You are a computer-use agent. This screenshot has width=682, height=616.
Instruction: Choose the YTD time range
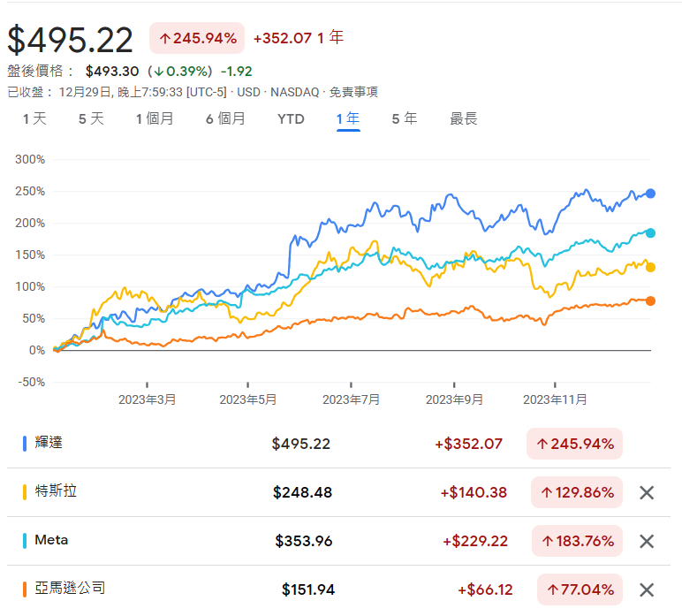(291, 118)
